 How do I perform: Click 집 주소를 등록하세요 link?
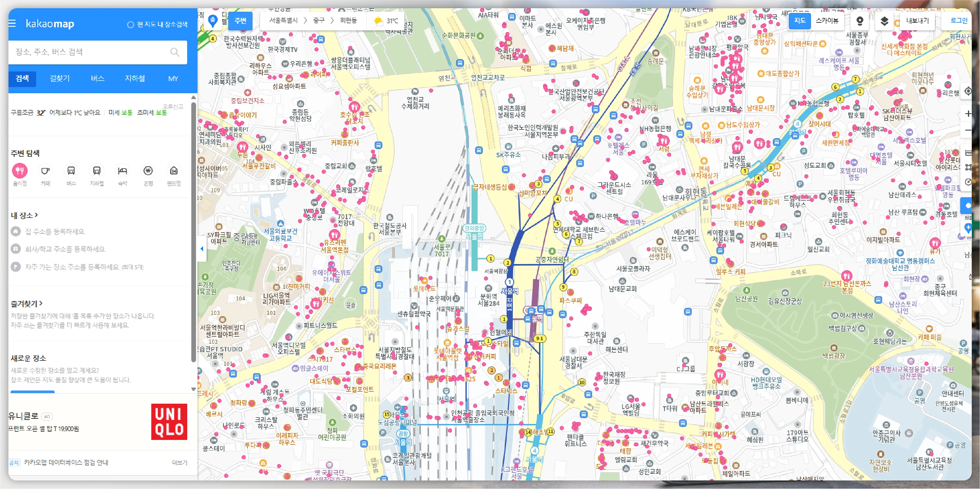[x=55, y=231]
